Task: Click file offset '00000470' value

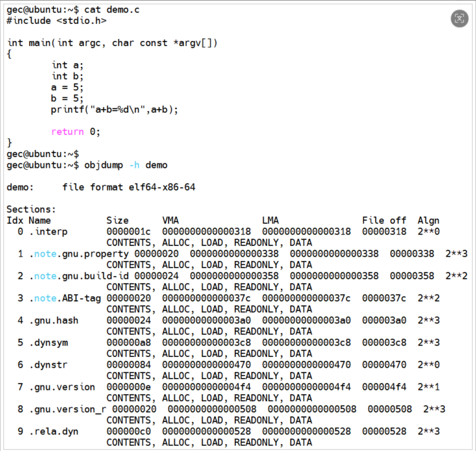Action: pyautogui.click(x=384, y=365)
